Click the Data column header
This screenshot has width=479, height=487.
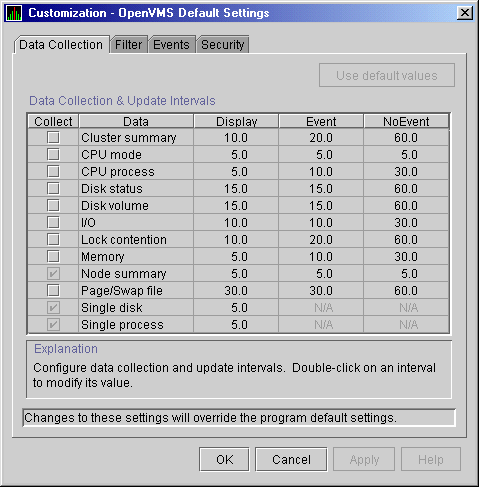pyautogui.click(x=136, y=121)
